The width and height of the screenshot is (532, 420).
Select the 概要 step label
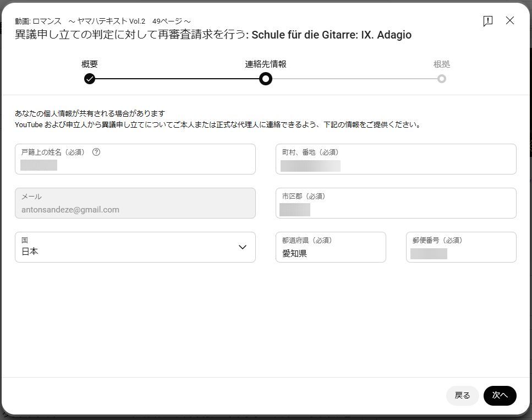pyautogui.click(x=90, y=64)
